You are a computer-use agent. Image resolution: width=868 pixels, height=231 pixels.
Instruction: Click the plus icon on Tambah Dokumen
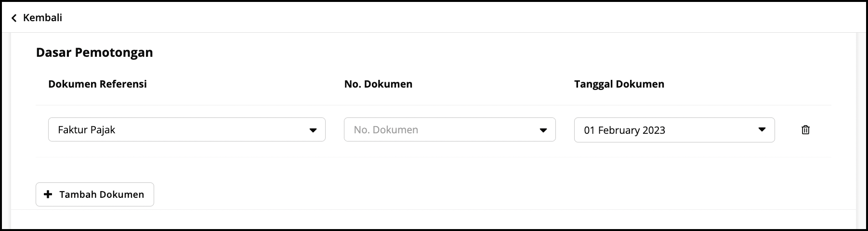pos(48,194)
